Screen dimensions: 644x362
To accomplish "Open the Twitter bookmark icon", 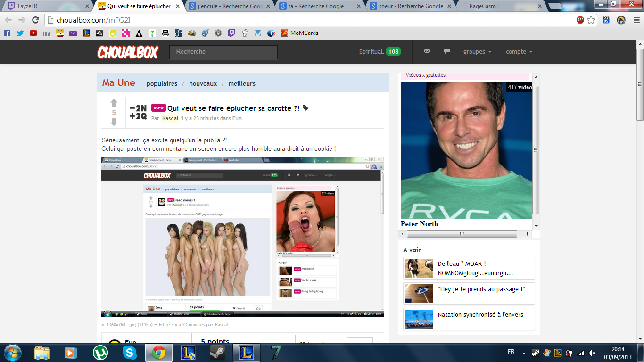I will [x=20, y=33].
